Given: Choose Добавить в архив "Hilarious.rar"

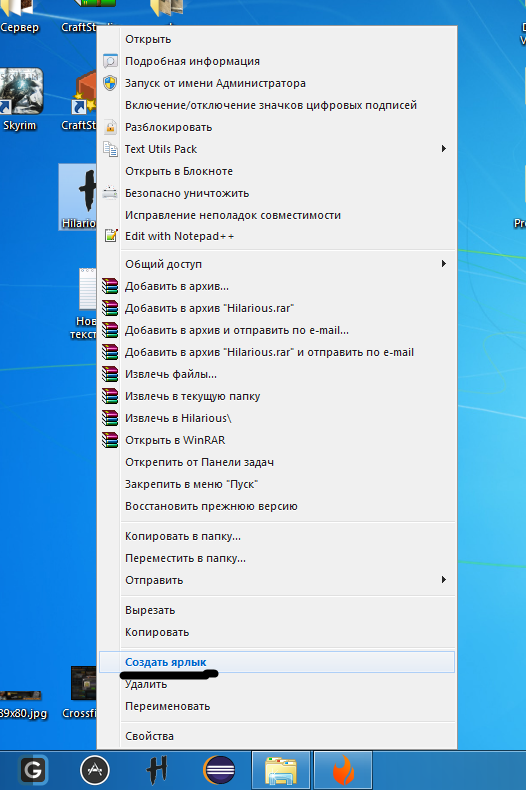Looking at the screenshot, I should click(x=277, y=308).
